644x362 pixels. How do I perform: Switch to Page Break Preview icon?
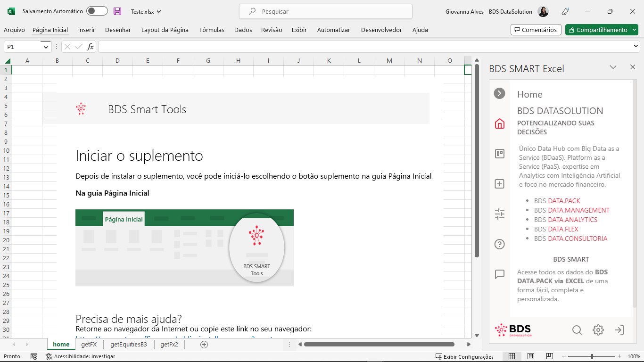549,356
